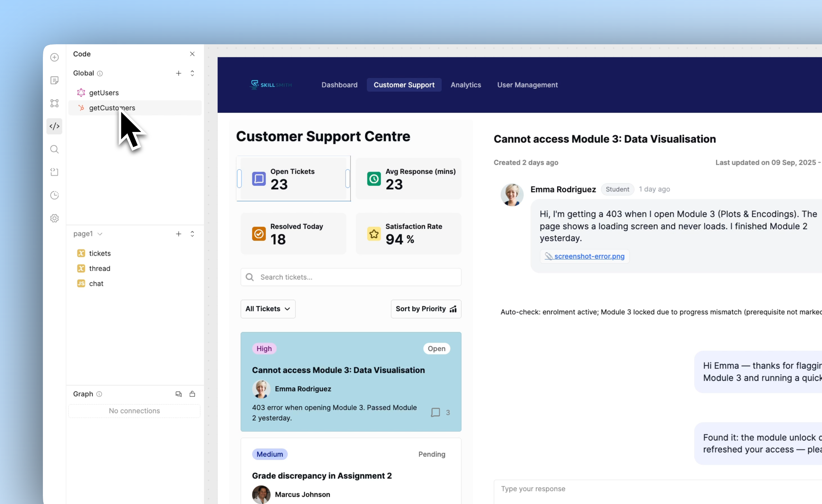
Task: Open the notes icon in the left sidebar
Action: (x=54, y=80)
